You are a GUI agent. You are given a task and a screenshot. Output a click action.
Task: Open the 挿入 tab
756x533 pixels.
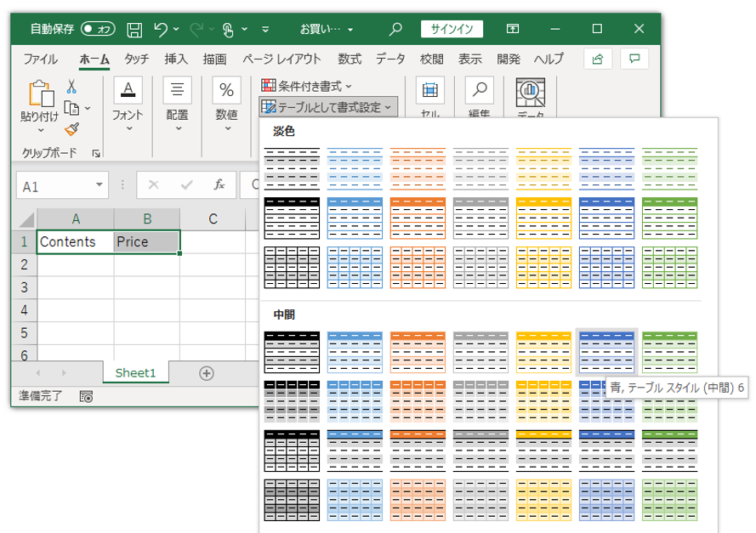click(x=176, y=59)
